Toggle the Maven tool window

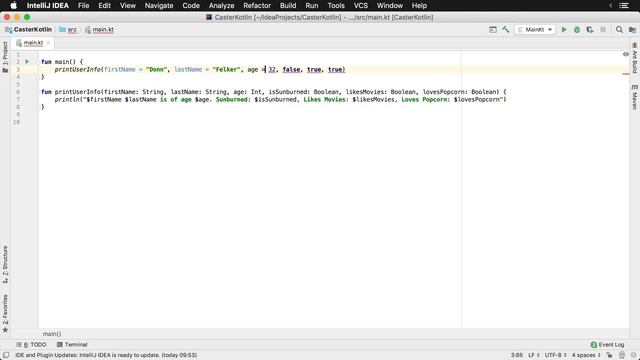(635, 97)
